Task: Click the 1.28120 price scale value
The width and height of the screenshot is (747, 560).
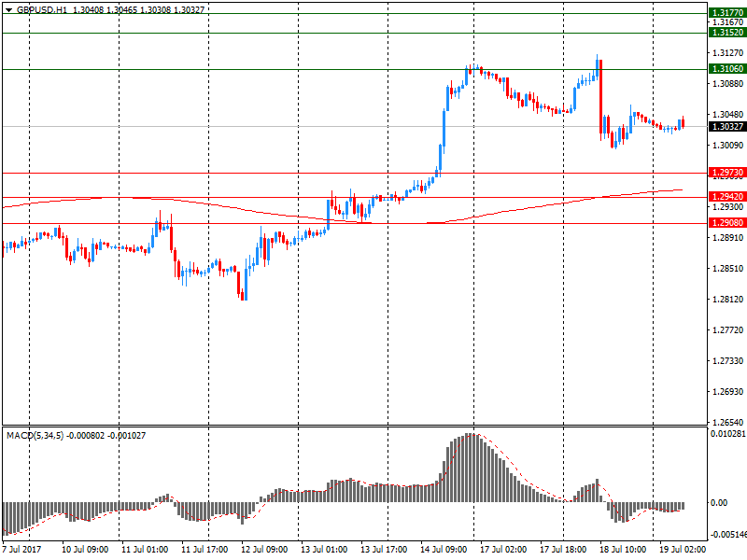Action: 727,299
